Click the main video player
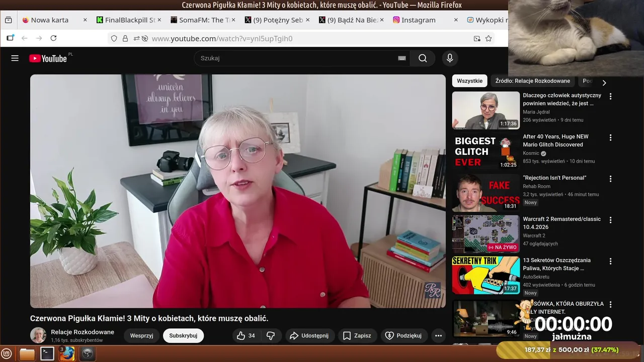 click(238, 191)
